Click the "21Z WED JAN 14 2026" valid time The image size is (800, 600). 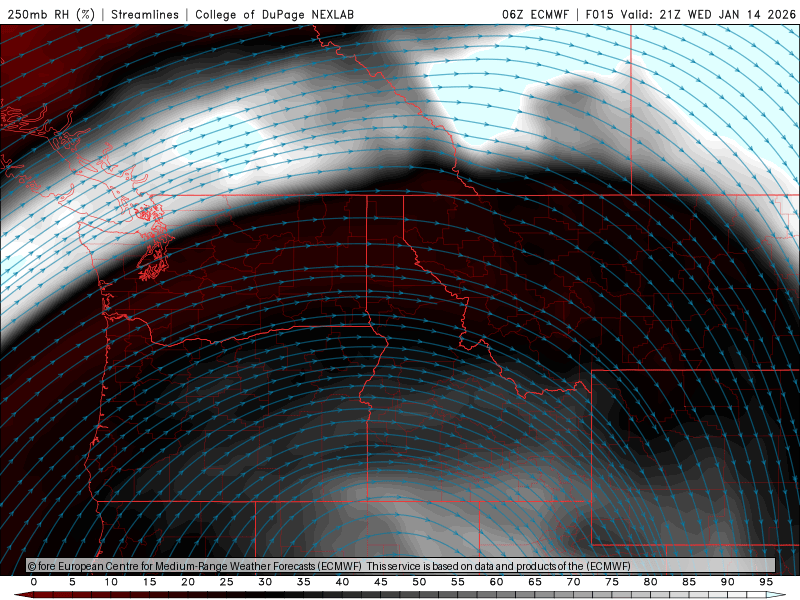(728, 14)
